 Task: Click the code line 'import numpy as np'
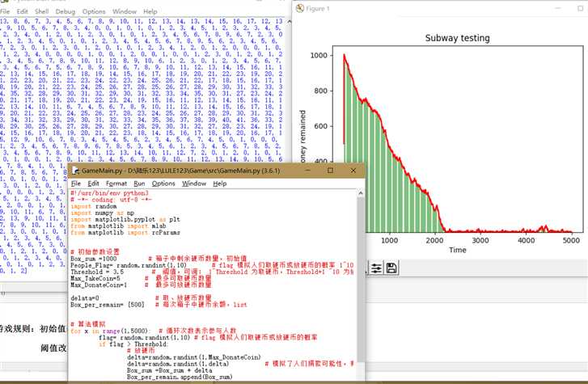pyautogui.click(x=103, y=213)
